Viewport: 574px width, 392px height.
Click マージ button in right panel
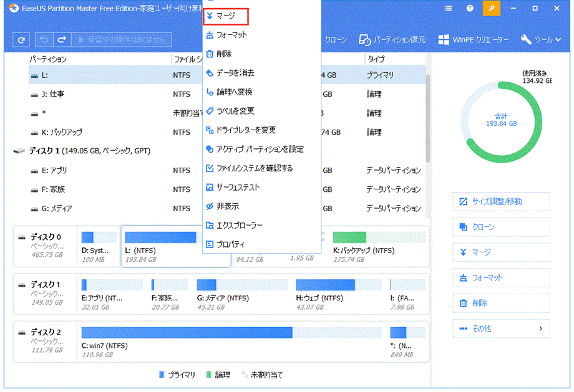(x=501, y=252)
